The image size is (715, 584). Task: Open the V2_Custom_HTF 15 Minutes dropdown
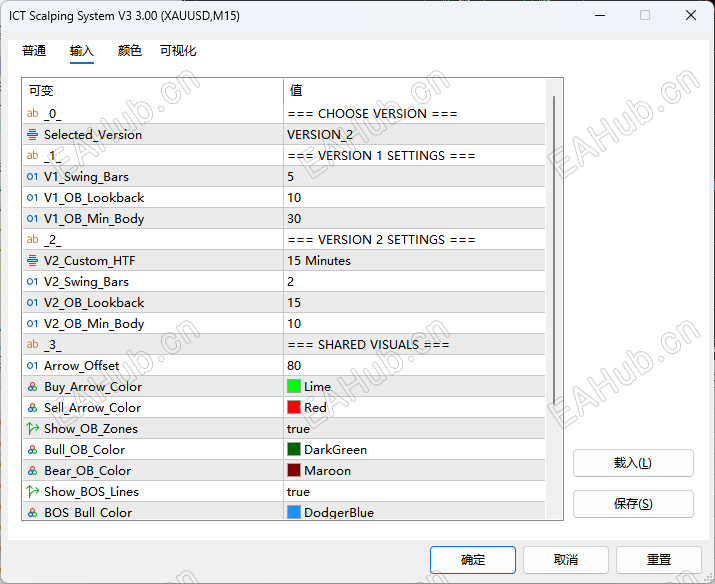(x=414, y=260)
